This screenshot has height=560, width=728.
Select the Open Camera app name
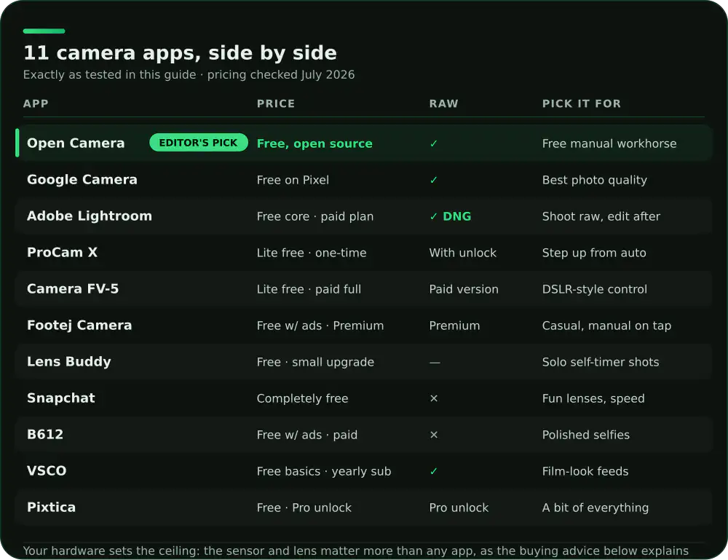tap(76, 143)
